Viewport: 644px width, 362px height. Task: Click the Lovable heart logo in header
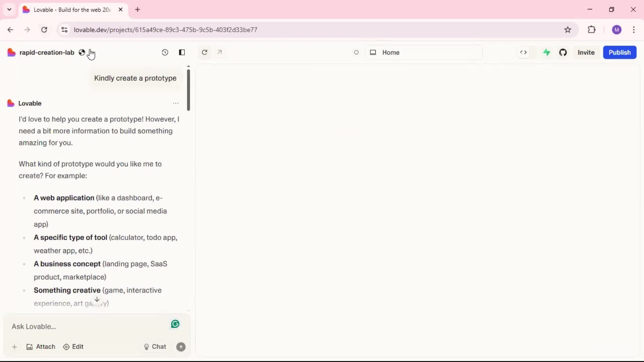click(x=11, y=52)
